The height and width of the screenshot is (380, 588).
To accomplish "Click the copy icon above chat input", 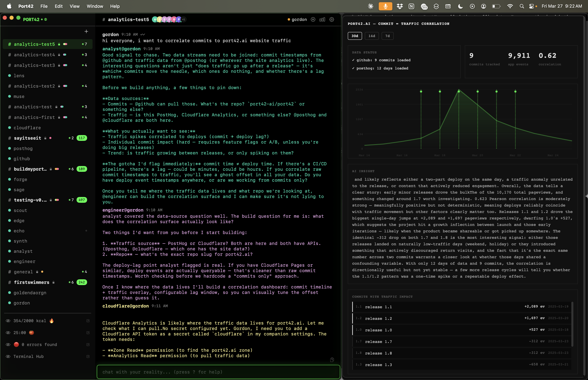I will [332, 360].
